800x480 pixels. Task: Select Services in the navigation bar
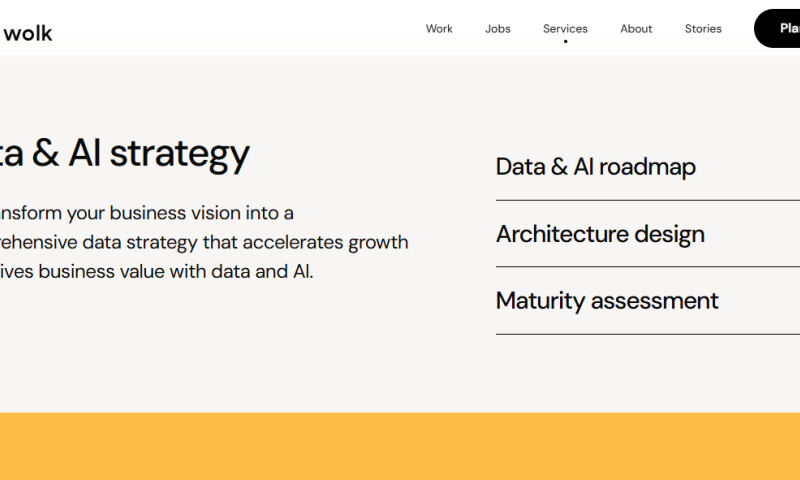tap(565, 29)
